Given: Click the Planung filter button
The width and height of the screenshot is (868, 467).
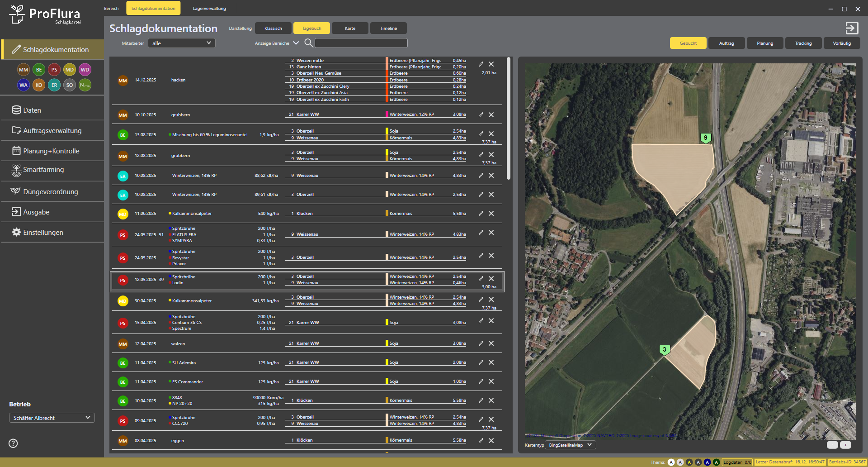Looking at the screenshot, I should (x=765, y=43).
